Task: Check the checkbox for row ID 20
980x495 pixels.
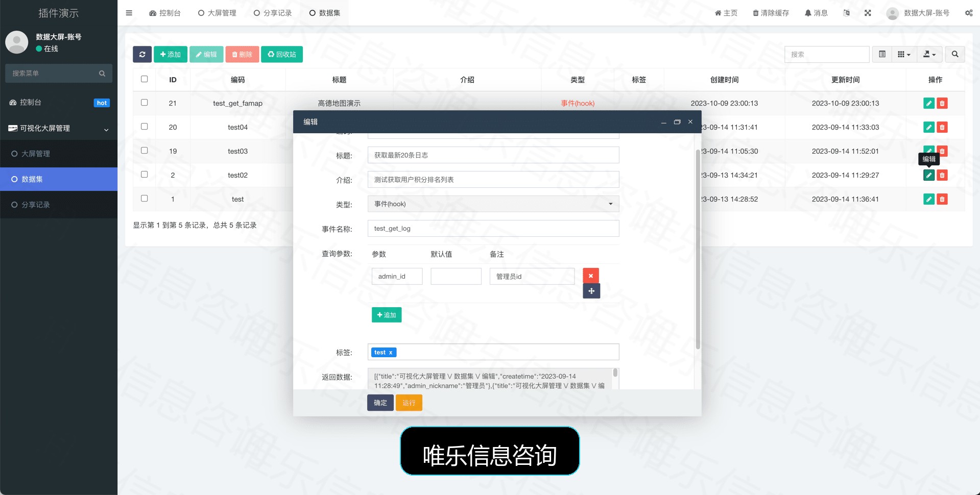Action: pos(145,127)
